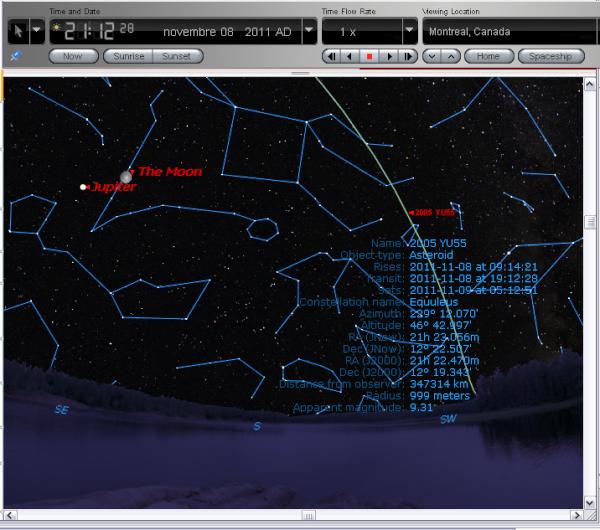This screenshot has height=530, width=600.
Task: Click the 2005 YU55 asteroid marker
Action: 432,212
